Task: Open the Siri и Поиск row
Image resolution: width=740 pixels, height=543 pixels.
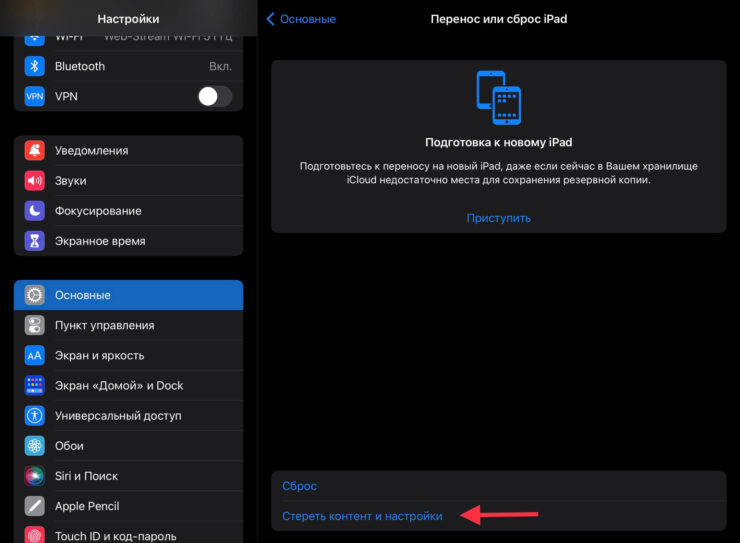Action: [128, 476]
